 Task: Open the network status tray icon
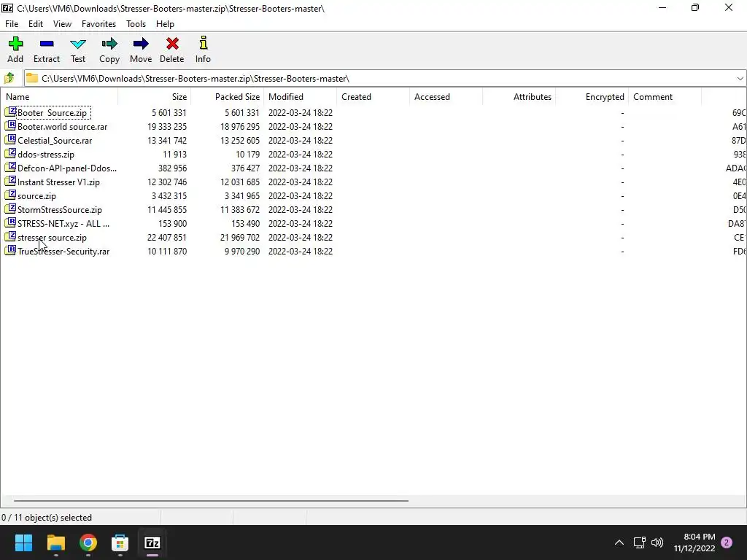pos(639,542)
